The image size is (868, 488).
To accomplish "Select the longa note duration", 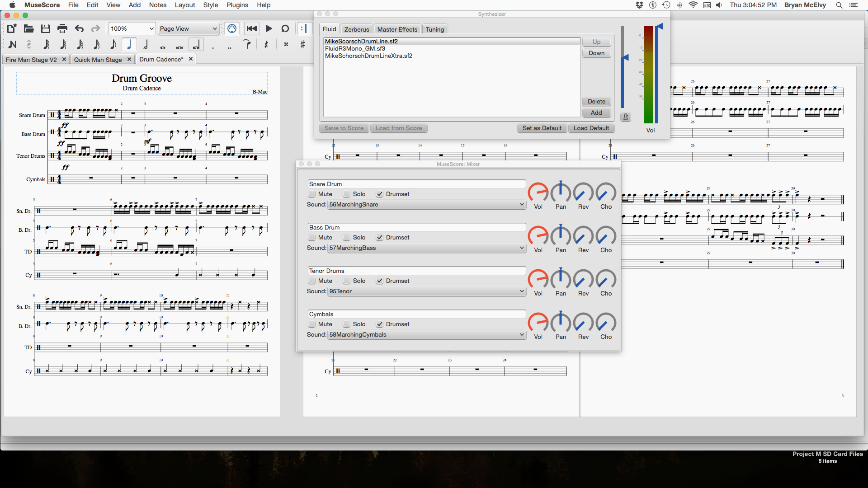I will (196, 45).
